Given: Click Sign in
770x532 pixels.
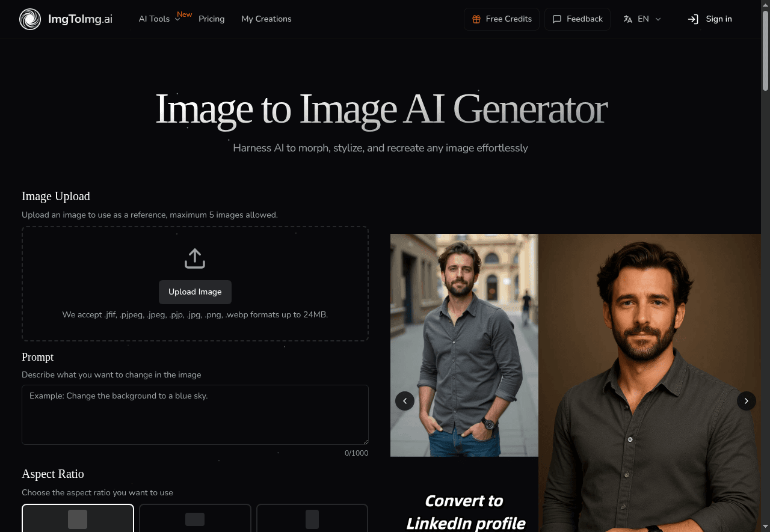Looking at the screenshot, I should pos(719,19).
